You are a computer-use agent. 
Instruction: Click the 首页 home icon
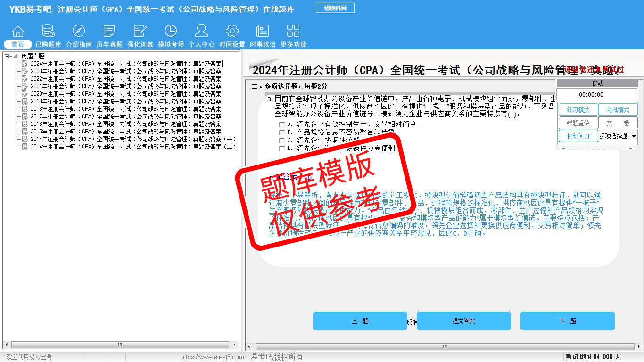point(18,32)
